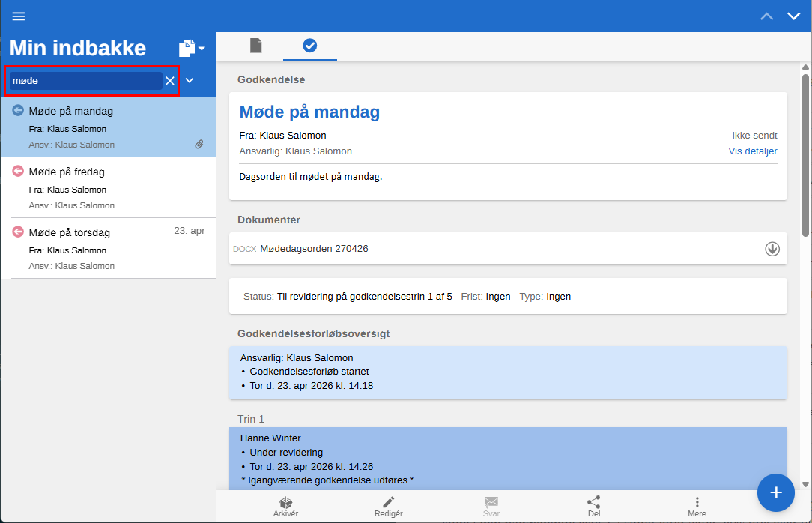
Task: Click the scrollbar up arrow
Action: [805, 67]
